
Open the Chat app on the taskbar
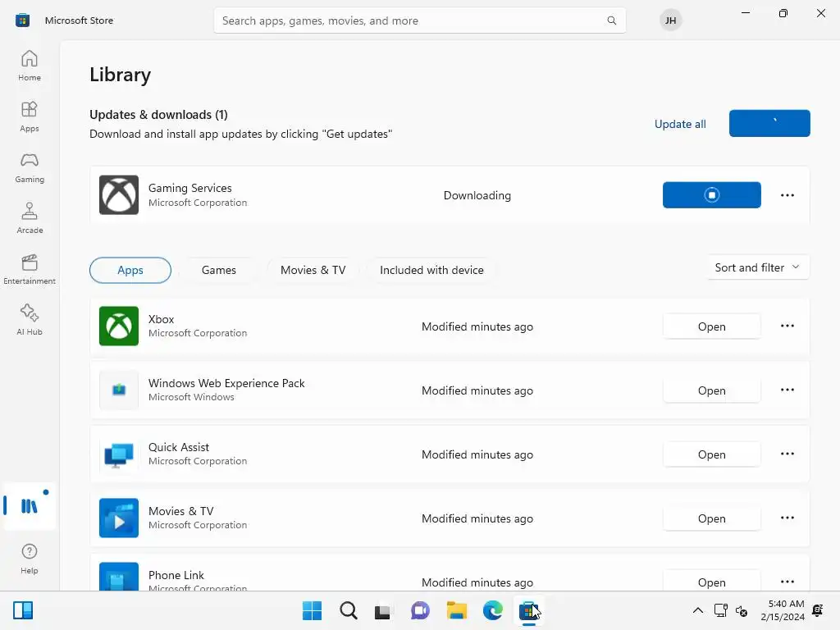click(x=420, y=610)
